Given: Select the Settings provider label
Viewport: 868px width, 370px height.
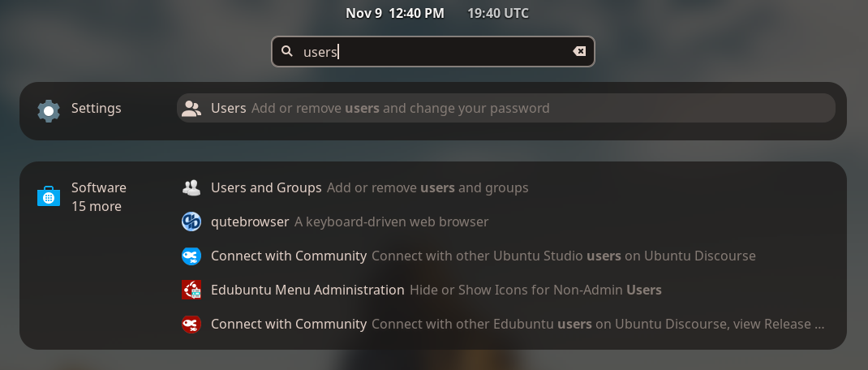Looking at the screenshot, I should click(96, 109).
